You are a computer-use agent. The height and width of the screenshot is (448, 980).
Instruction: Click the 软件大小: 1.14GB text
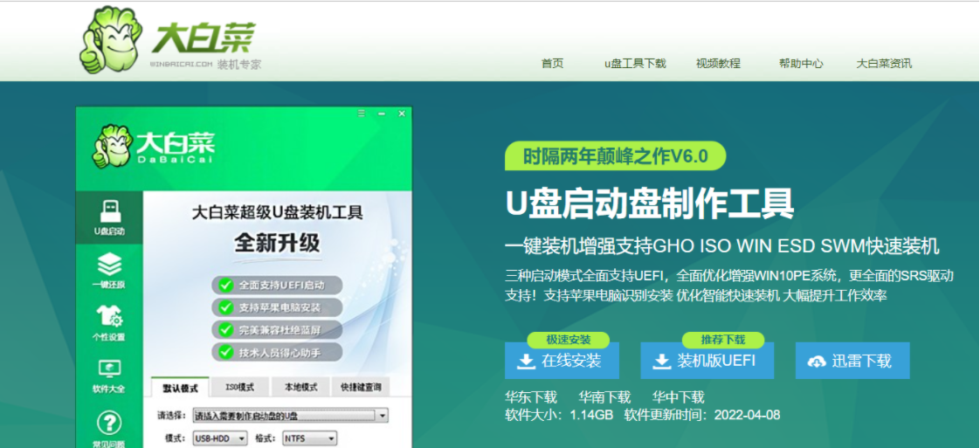[x=559, y=415]
